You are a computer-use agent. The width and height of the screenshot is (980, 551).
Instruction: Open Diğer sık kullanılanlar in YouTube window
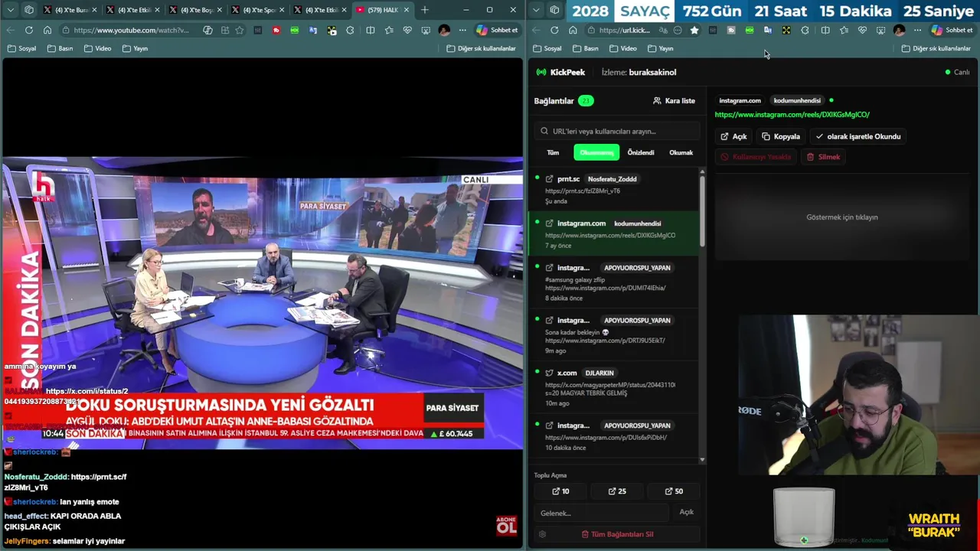(x=481, y=48)
